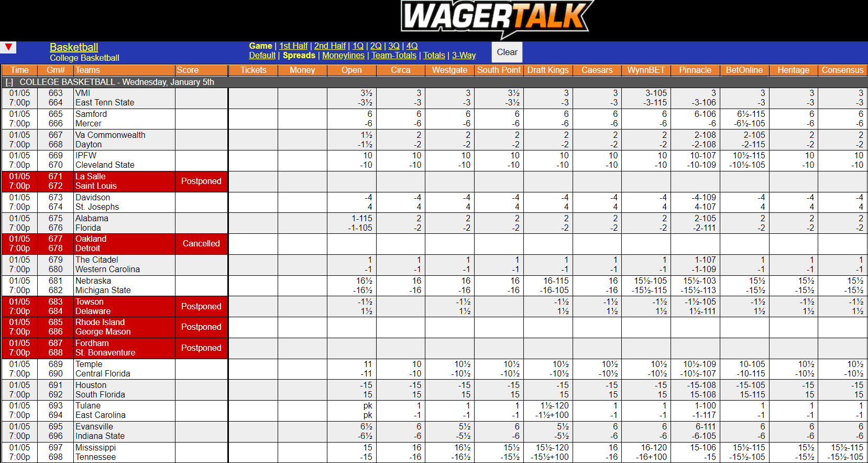Image resolution: width=868 pixels, height=463 pixels.
Task: Click the Tickets column header
Action: (254, 70)
